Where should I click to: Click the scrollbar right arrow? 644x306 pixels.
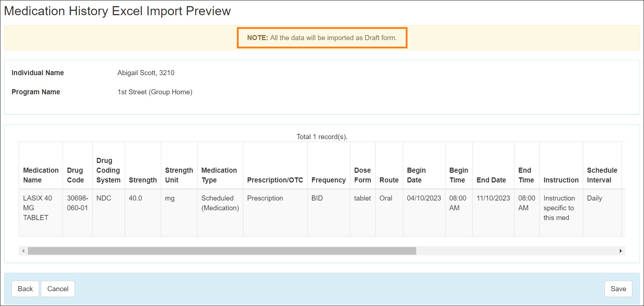[620, 251]
